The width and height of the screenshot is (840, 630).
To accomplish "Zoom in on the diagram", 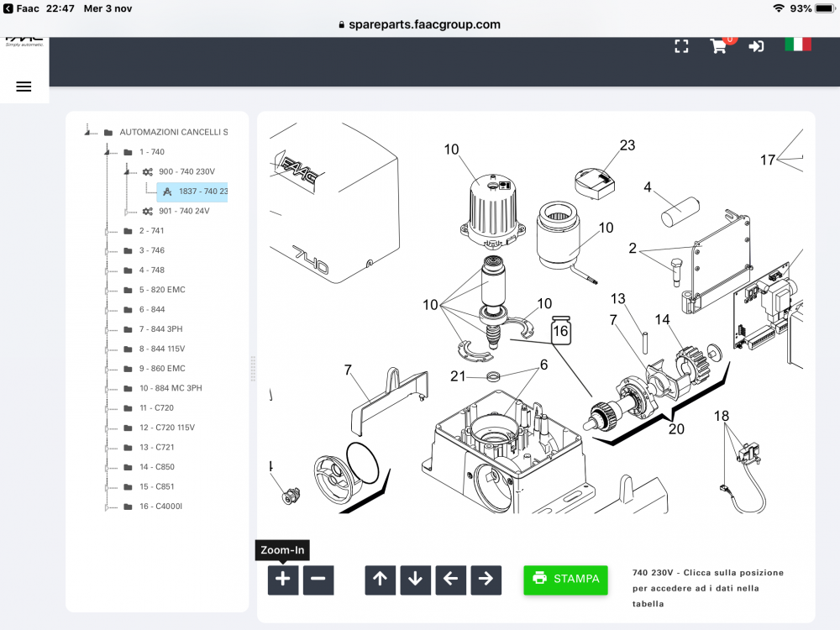I will (x=283, y=579).
